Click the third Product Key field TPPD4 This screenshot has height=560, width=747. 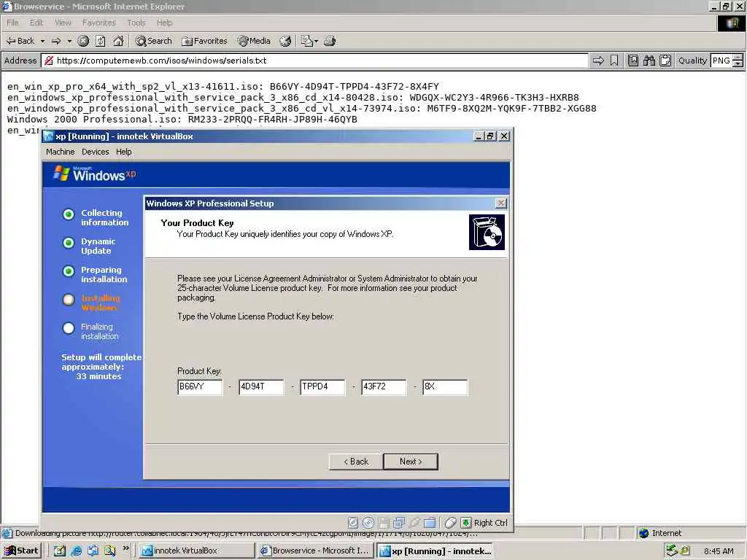pyautogui.click(x=322, y=386)
